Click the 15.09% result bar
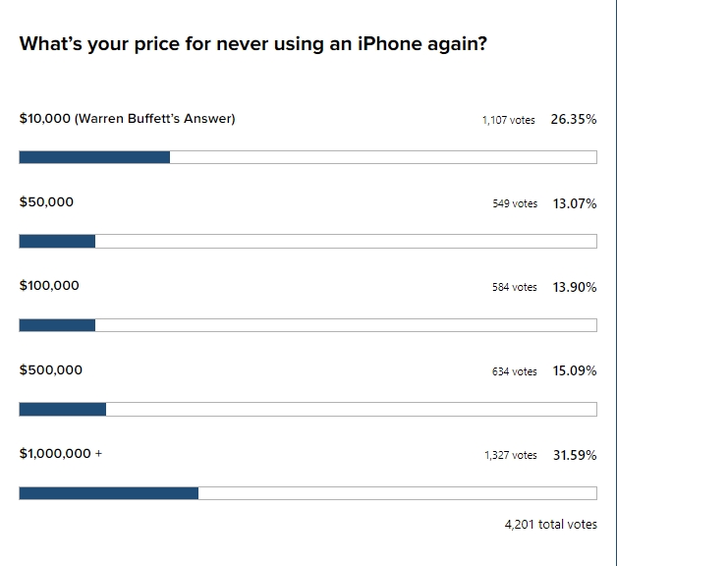This screenshot has width=728, height=566. tap(308, 409)
